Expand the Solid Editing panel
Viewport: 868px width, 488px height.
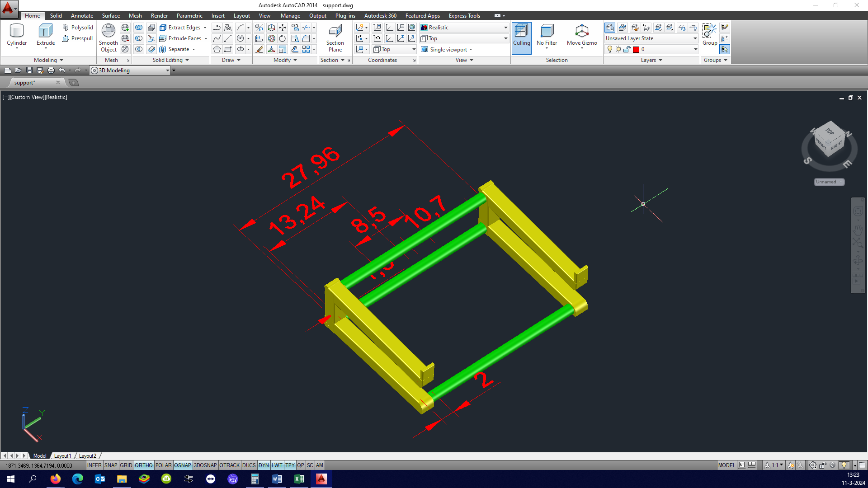170,60
